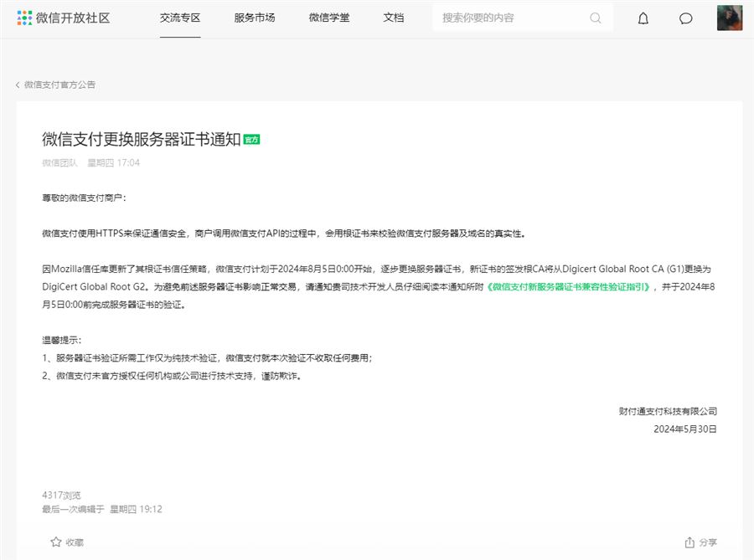The image size is (754, 560).
Task: Click the WeChat Open Community colorful logo
Action: pos(24,18)
